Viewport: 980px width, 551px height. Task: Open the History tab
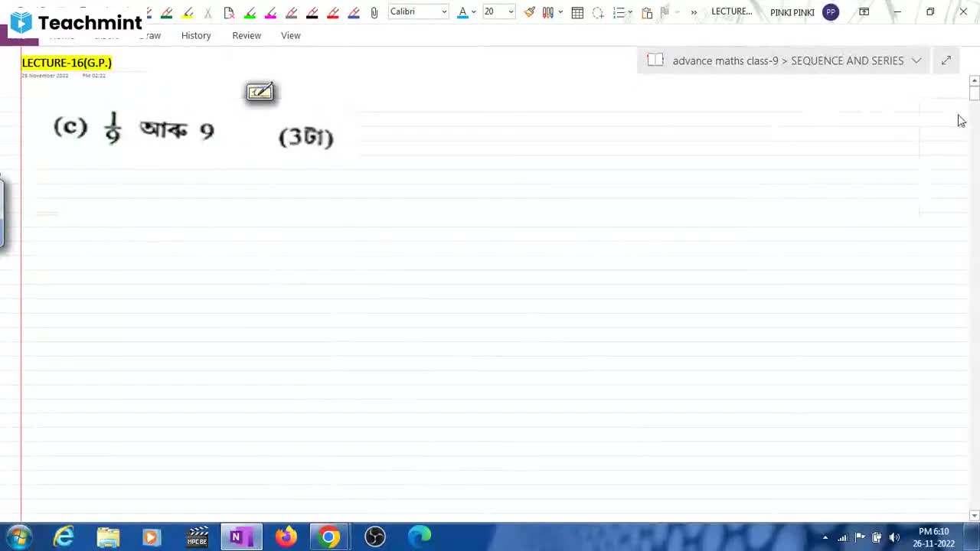pyautogui.click(x=196, y=35)
